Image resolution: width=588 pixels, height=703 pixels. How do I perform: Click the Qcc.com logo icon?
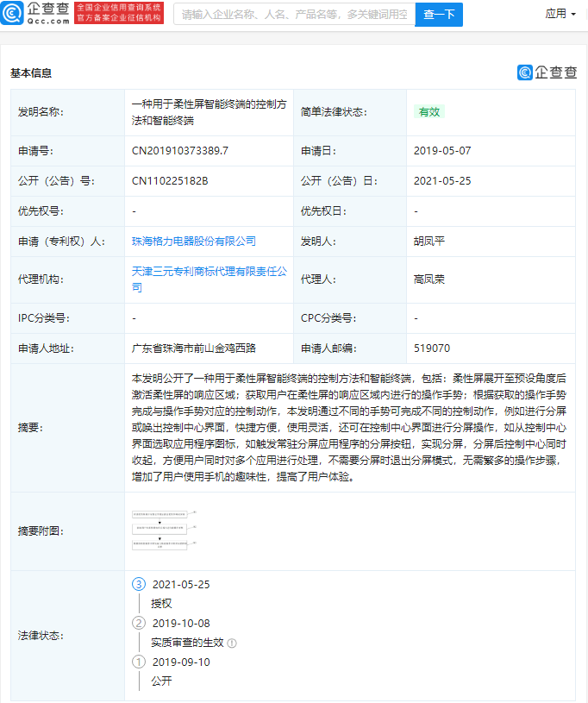[x=12, y=13]
